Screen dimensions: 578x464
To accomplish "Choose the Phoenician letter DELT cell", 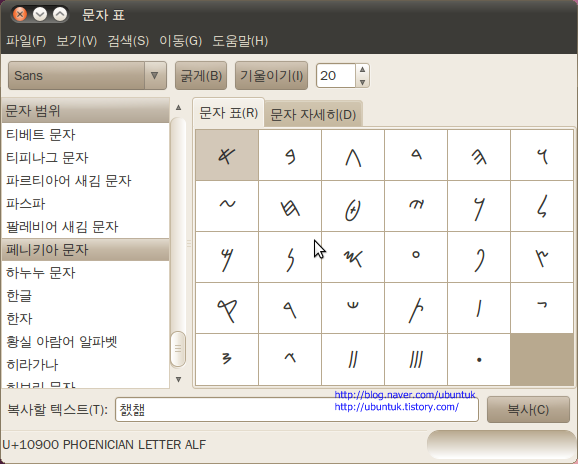I will coord(416,155).
